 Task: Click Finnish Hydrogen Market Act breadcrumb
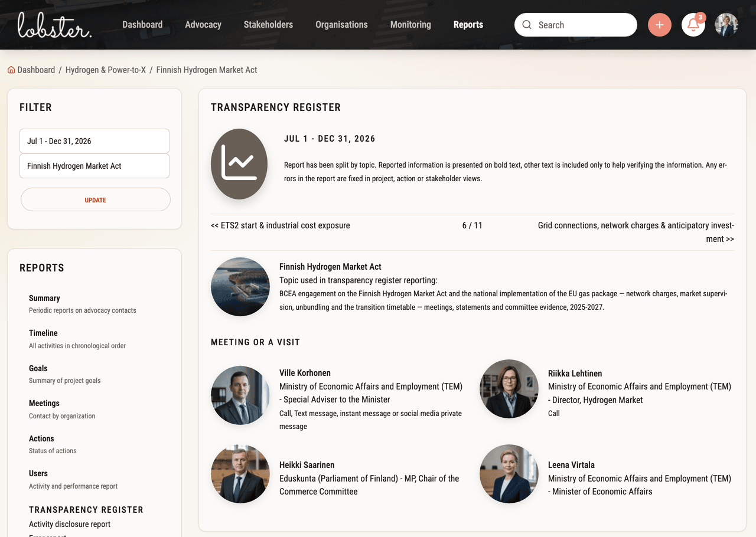207,70
